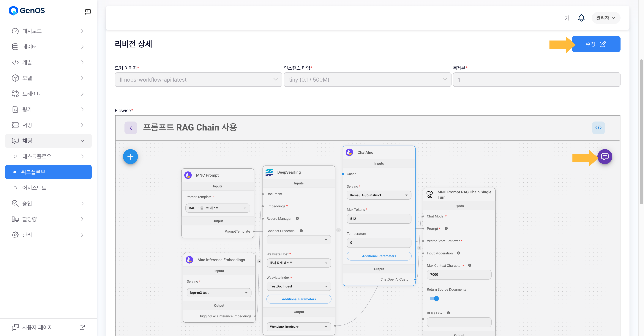The image size is (644, 336).
Task: Collapse the sidebar with top-left icon
Action: [x=88, y=12]
